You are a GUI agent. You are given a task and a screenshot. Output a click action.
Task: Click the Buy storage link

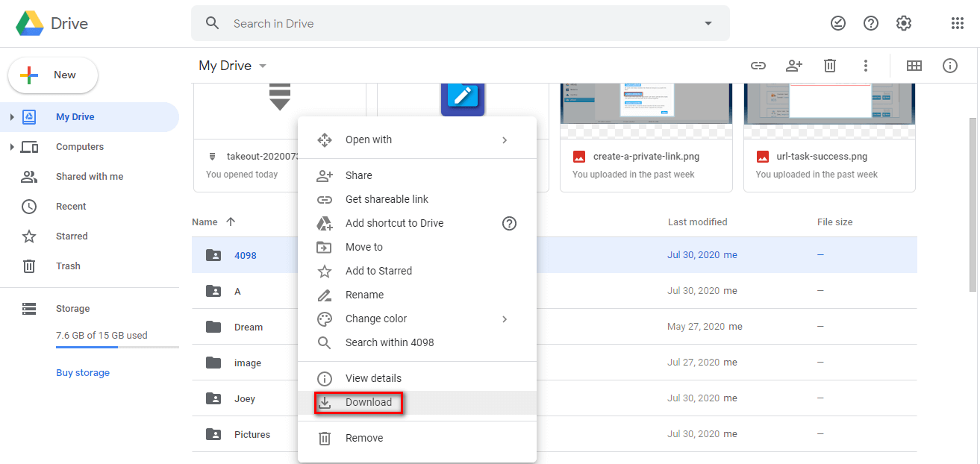point(83,373)
